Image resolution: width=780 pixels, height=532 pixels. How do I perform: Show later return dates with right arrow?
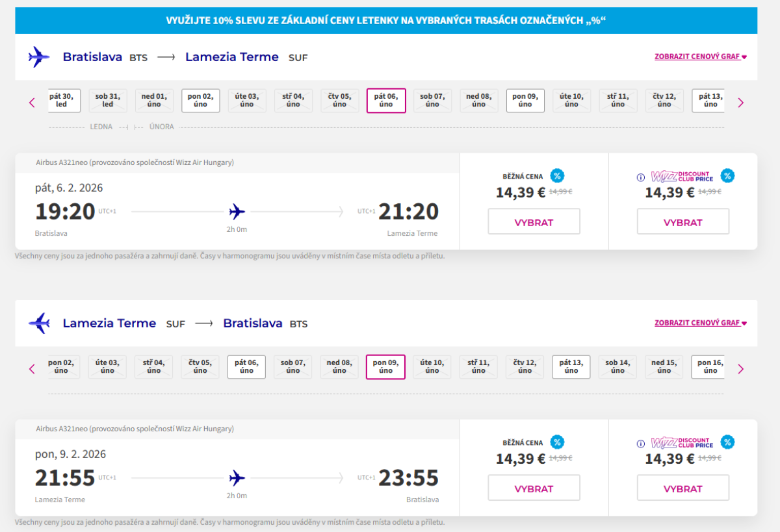pyautogui.click(x=740, y=369)
